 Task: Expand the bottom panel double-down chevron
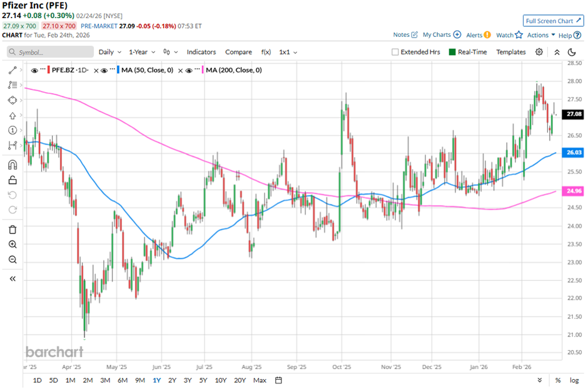pyautogui.click(x=540, y=380)
